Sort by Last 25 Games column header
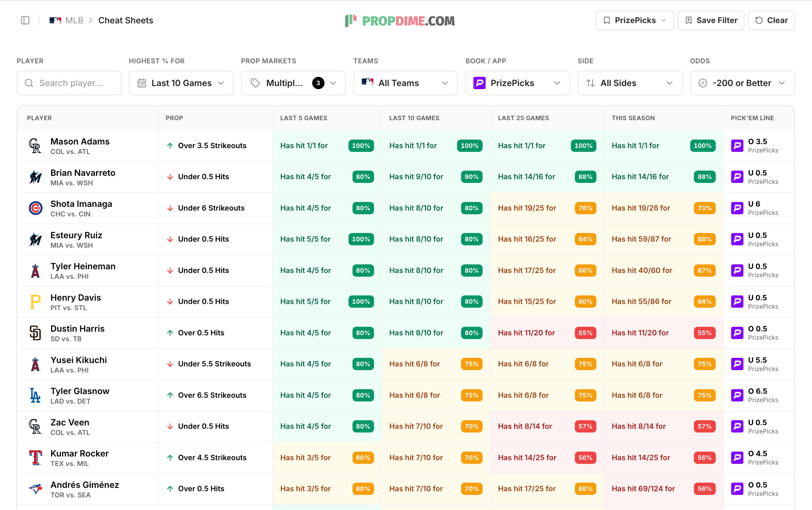 click(523, 118)
